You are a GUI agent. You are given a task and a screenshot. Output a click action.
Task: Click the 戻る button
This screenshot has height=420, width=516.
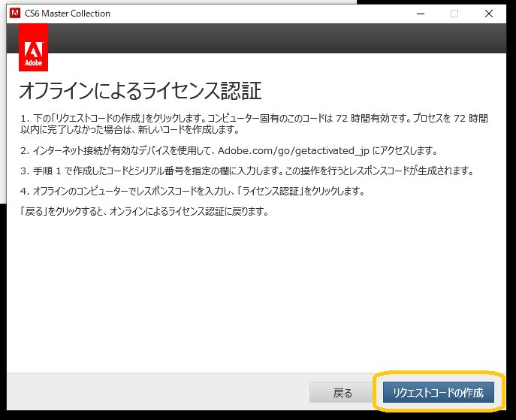click(x=342, y=392)
